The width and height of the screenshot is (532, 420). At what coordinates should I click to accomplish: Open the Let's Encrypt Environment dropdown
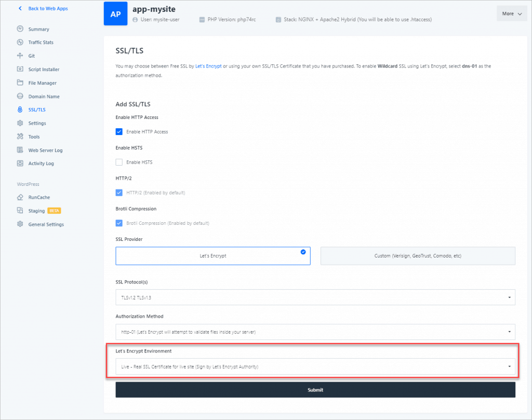[x=315, y=365]
